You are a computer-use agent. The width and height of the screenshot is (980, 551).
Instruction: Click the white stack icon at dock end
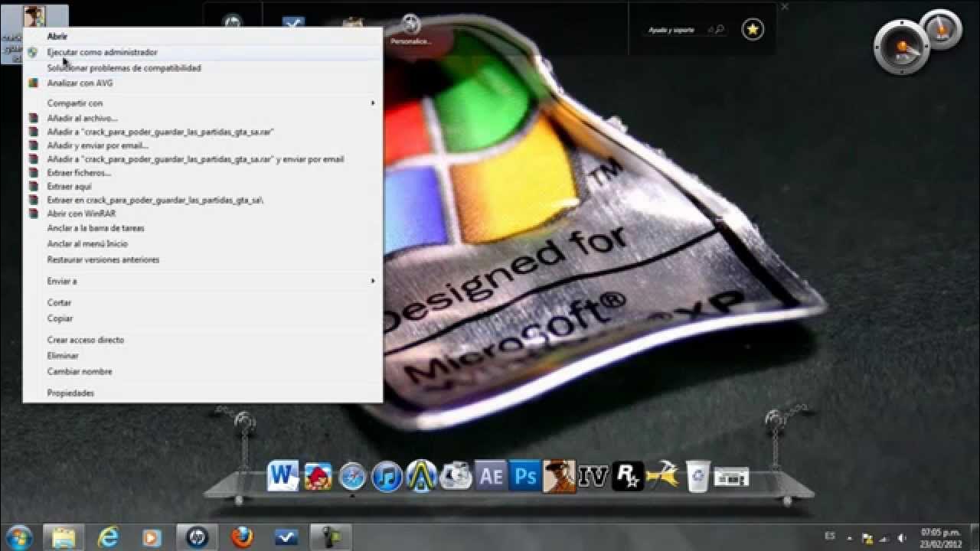pos(731,477)
